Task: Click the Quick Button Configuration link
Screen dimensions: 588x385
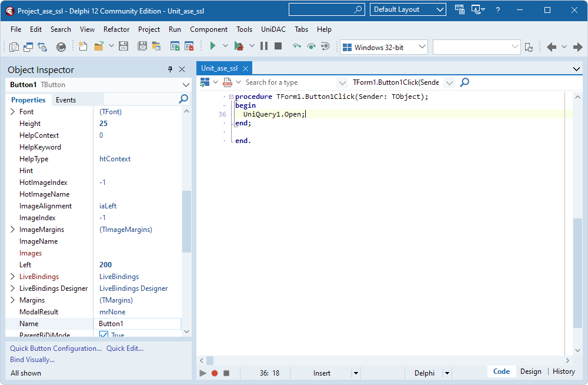Action: point(56,349)
